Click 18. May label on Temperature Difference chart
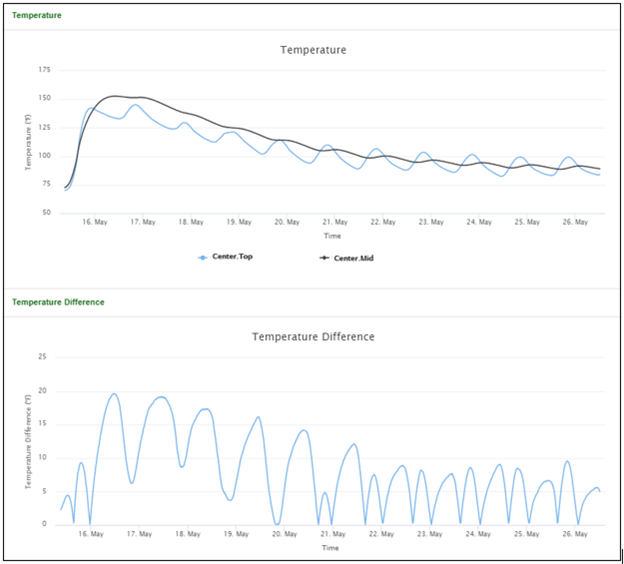Screen dimensions: 624x564 coord(188,534)
